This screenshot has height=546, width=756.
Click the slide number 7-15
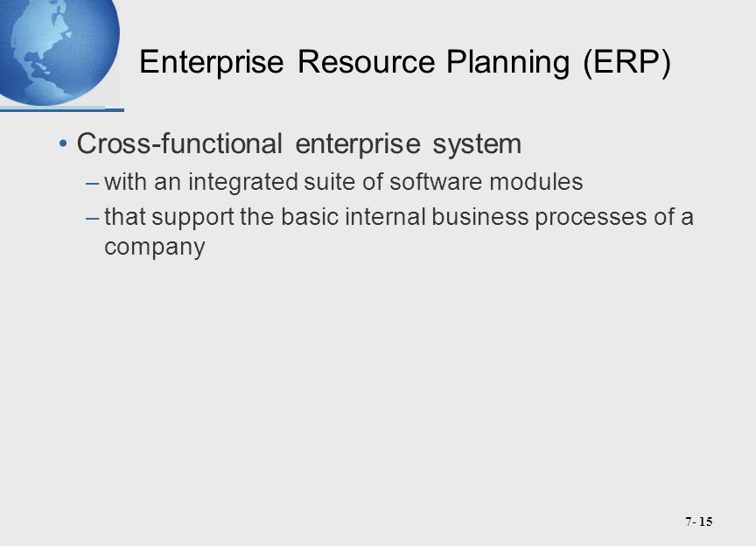point(698,521)
